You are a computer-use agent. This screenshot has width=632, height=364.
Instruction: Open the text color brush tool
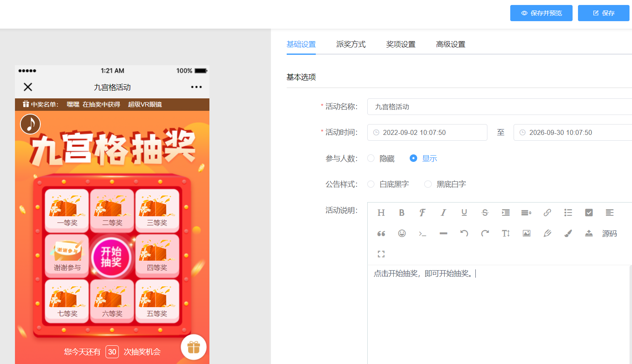click(568, 234)
